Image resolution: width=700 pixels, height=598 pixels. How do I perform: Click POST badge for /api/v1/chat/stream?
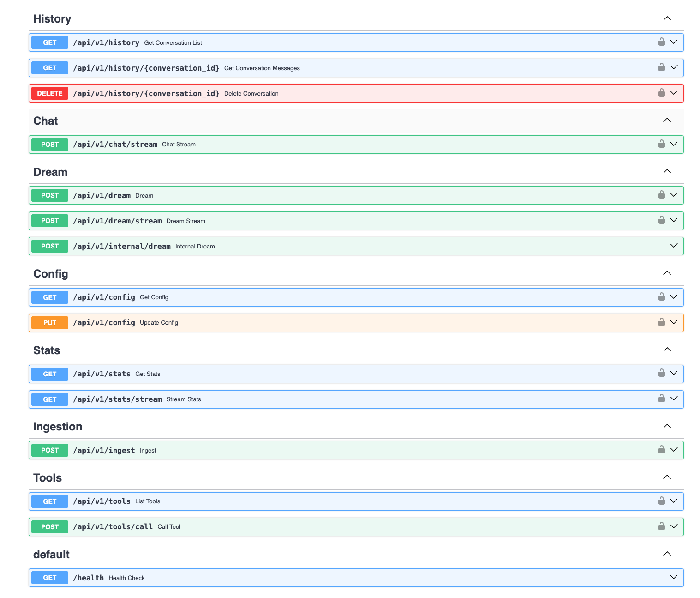point(50,145)
